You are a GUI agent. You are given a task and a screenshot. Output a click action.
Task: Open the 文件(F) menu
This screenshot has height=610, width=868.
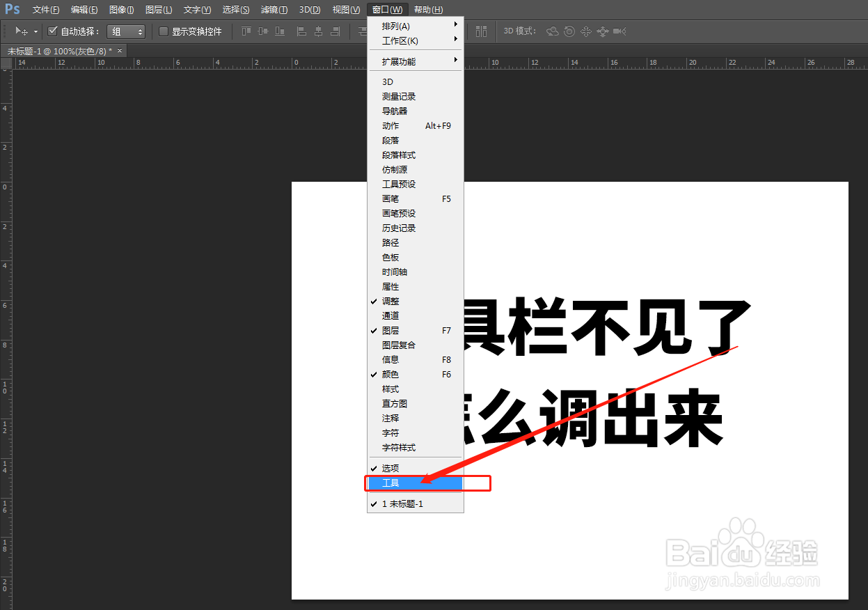click(x=46, y=10)
